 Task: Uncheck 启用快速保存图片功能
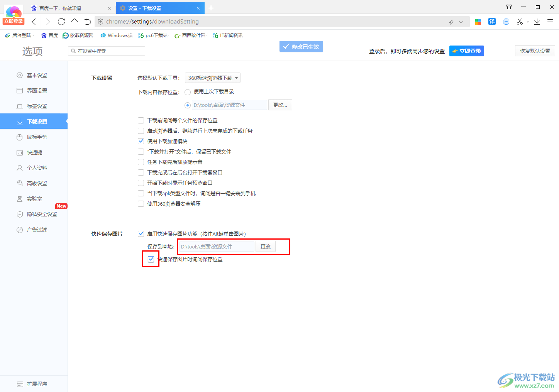click(x=141, y=234)
